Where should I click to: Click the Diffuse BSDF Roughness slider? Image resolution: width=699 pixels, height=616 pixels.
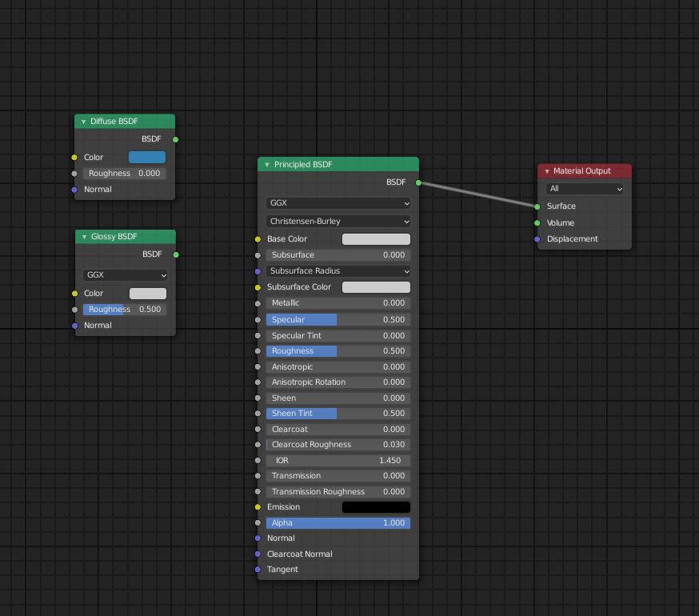tap(125, 173)
